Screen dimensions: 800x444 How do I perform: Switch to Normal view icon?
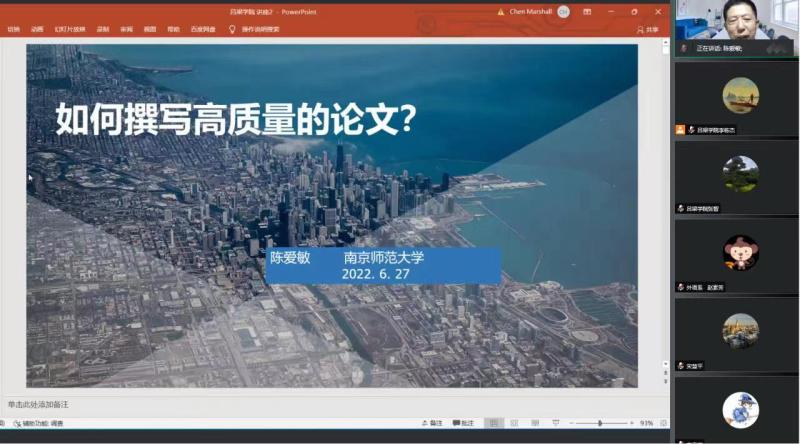[494, 423]
